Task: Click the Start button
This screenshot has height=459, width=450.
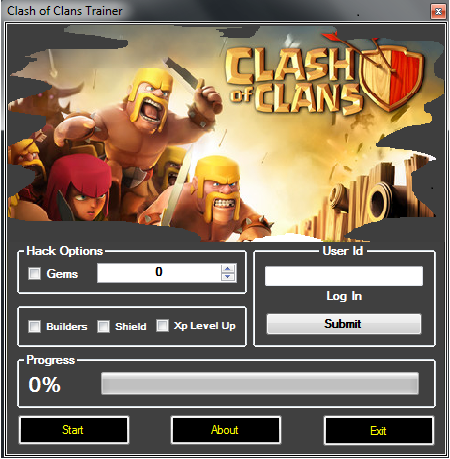Action: 74,430
